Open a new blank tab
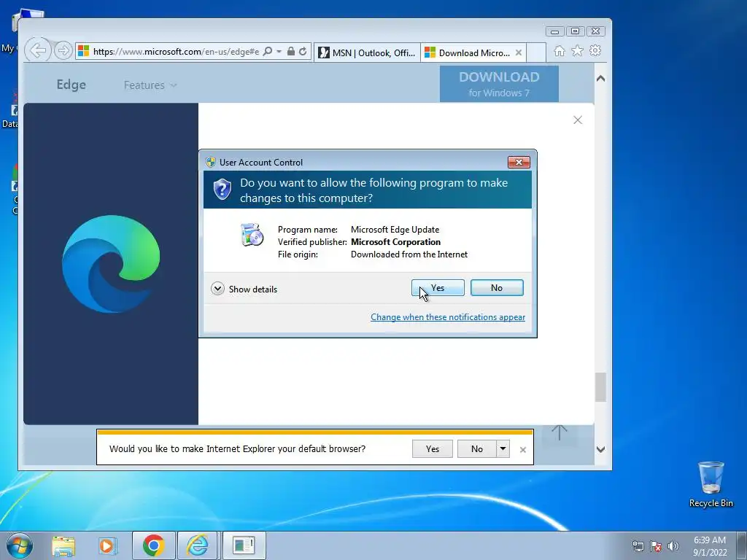 pyautogui.click(x=536, y=52)
